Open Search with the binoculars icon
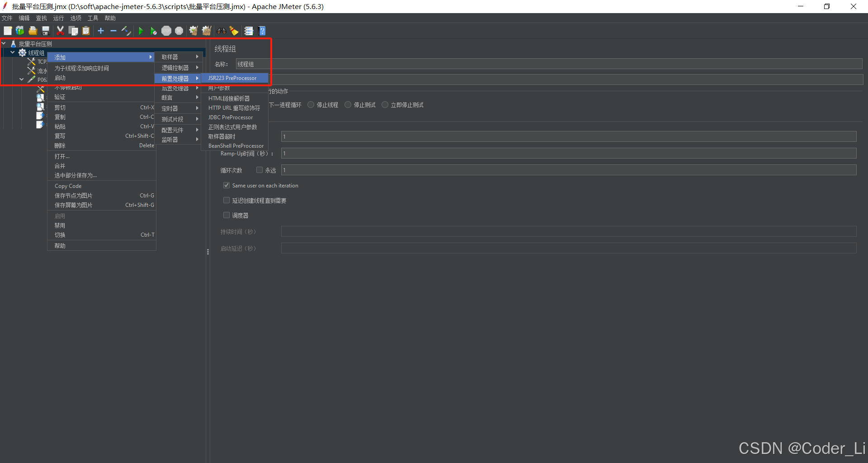This screenshot has width=868, height=463. tap(222, 31)
